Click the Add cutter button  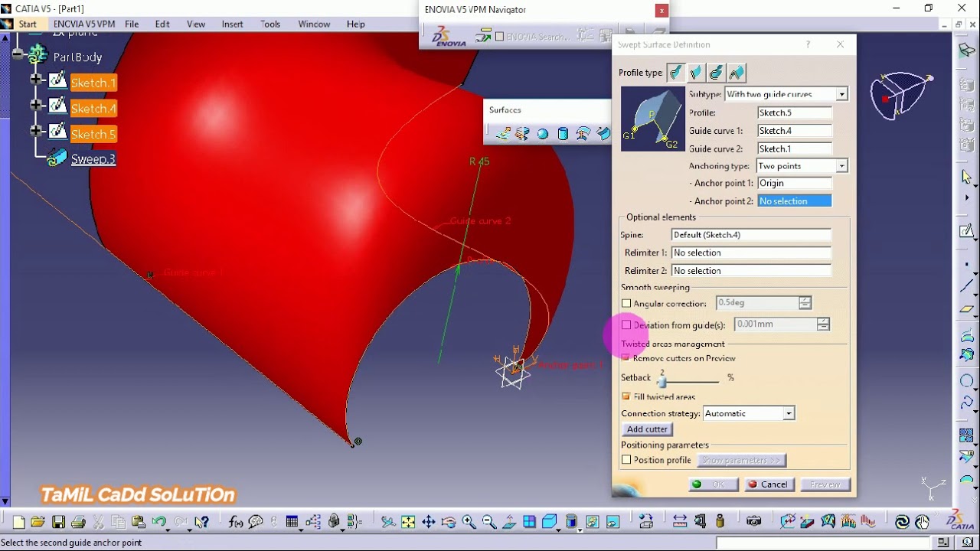click(648, 429)
